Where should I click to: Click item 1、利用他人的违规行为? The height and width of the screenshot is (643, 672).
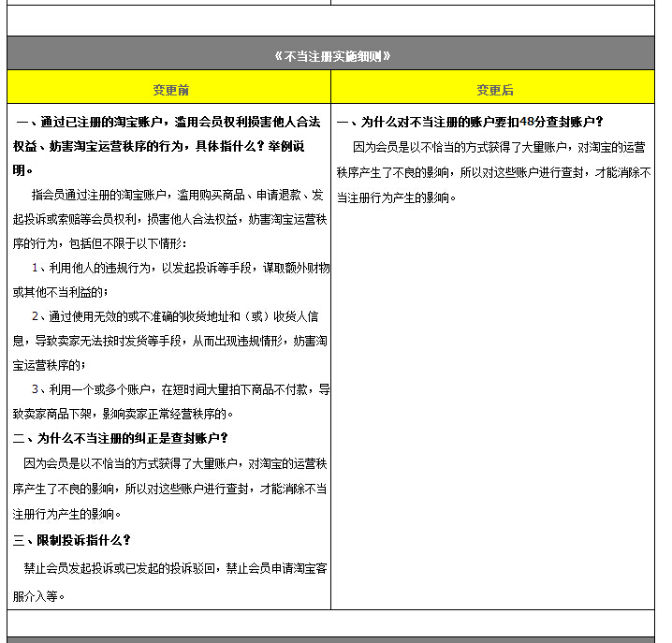[x=181, y=268]
